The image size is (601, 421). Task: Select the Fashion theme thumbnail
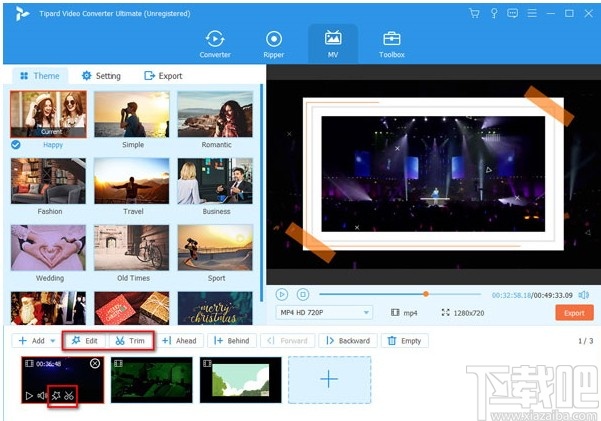click(x=48, y=181)
